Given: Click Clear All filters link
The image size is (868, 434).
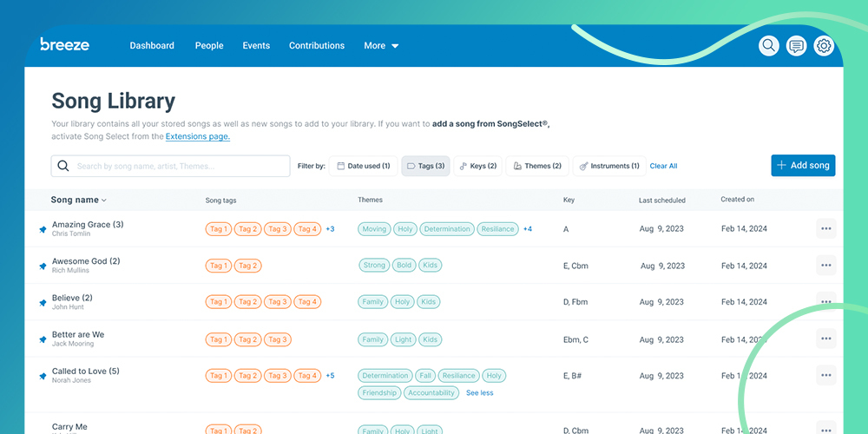Looking at the screenshot, I should coord(663,166).
